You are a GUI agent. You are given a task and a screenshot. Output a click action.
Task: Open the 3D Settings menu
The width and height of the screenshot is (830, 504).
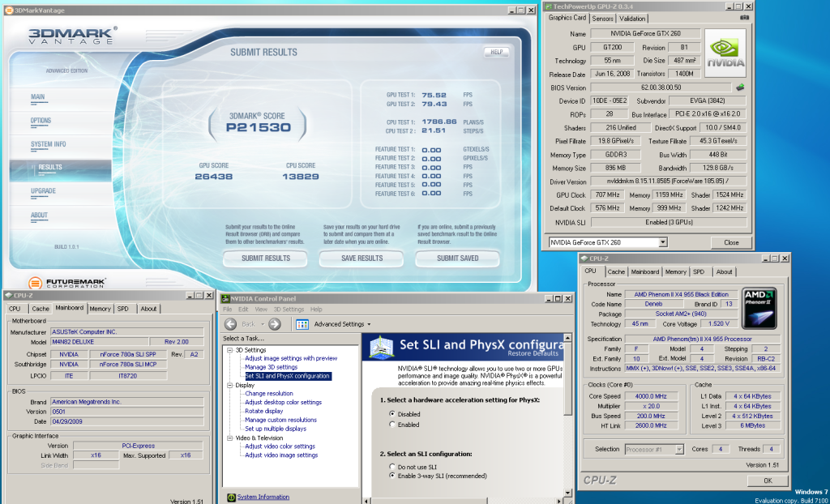(288, 310)
